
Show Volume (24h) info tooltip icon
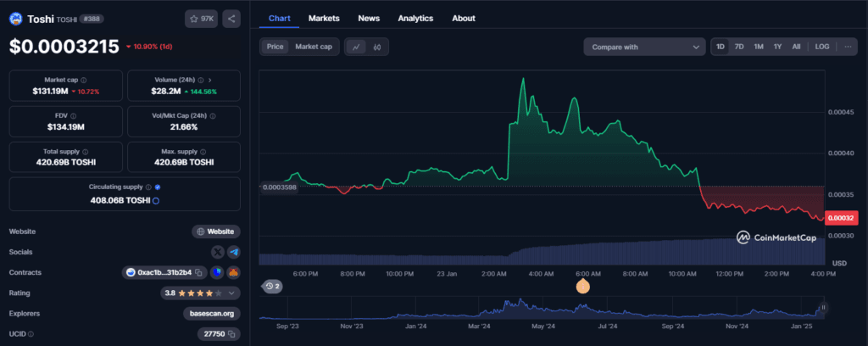pyautogui.click(x=201, y=81)
